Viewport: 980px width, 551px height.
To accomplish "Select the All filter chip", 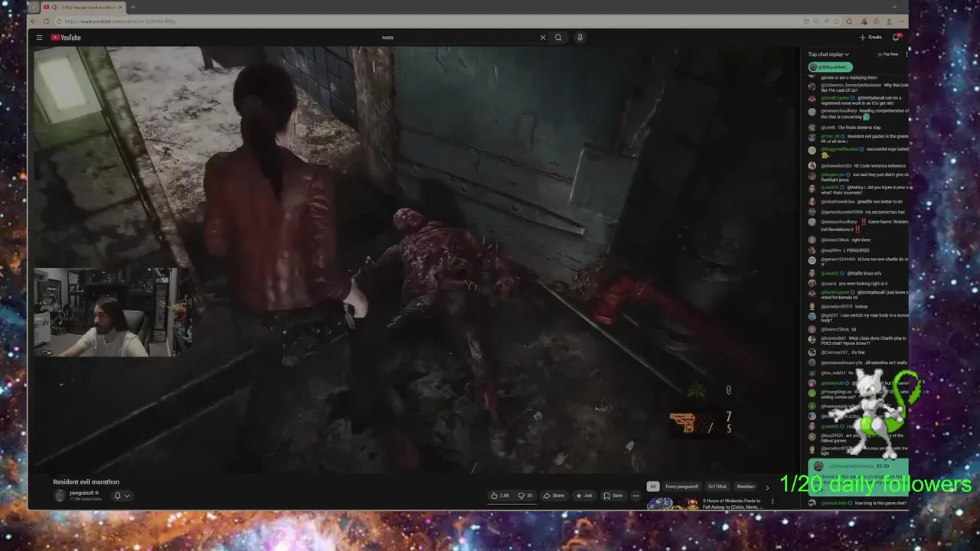I will pos(653,487).
